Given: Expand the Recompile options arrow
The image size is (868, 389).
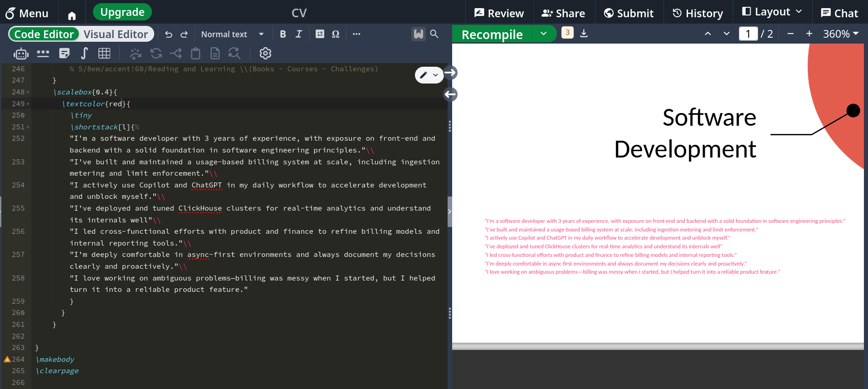Looking at the screenshot, I should point(543,34).
